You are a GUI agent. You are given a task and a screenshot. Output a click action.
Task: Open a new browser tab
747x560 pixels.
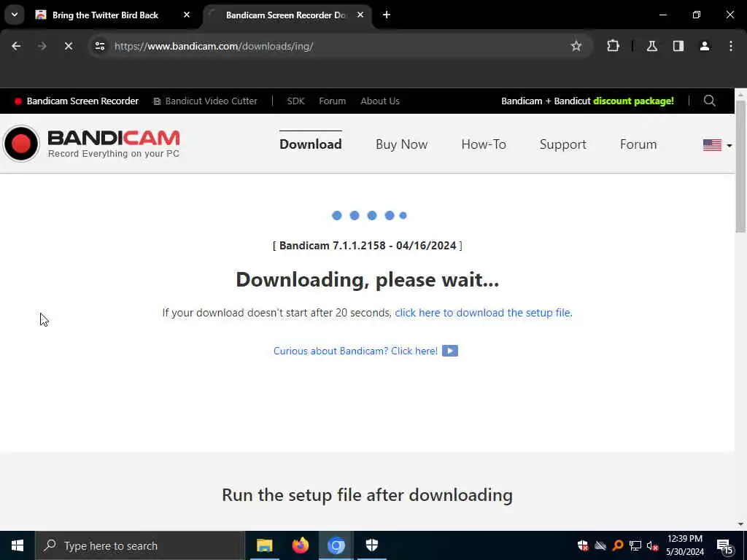(387, 15)
